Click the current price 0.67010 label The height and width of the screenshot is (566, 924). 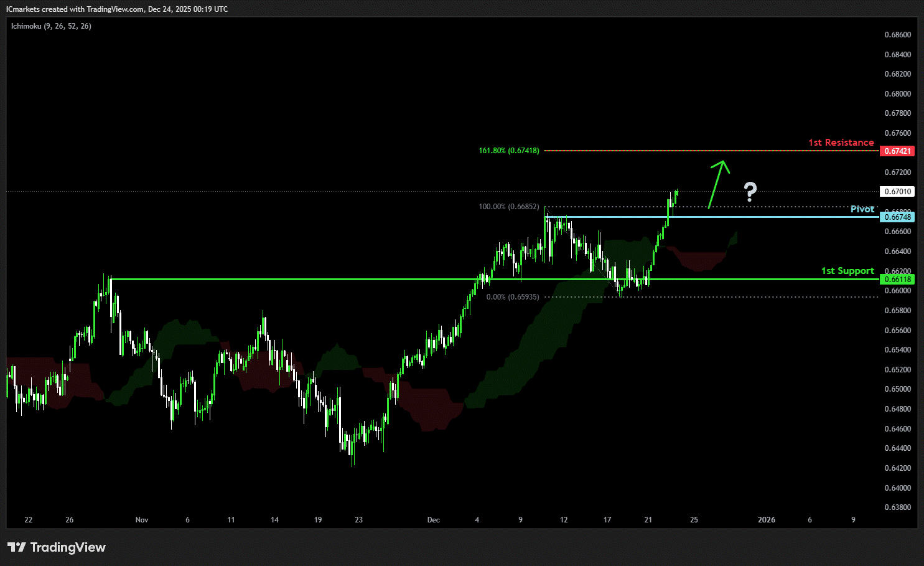pyautogui.click(x=897, y=192)
